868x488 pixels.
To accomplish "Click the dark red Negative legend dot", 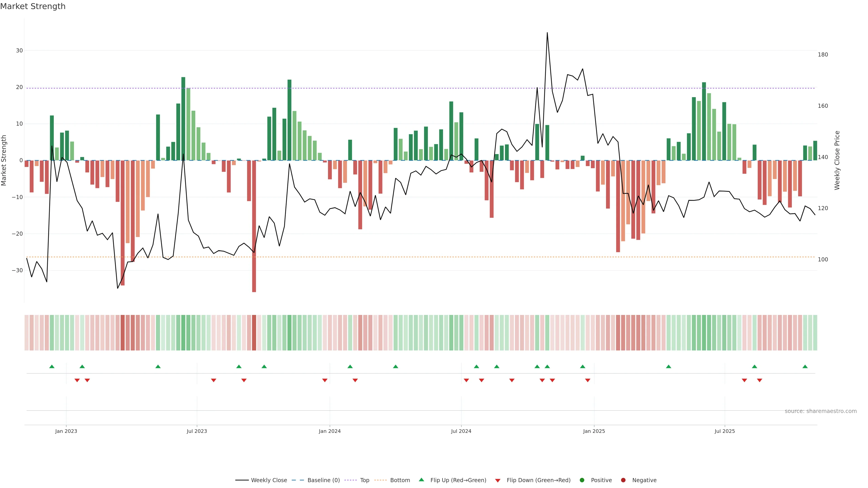I will tap(623, 480).
